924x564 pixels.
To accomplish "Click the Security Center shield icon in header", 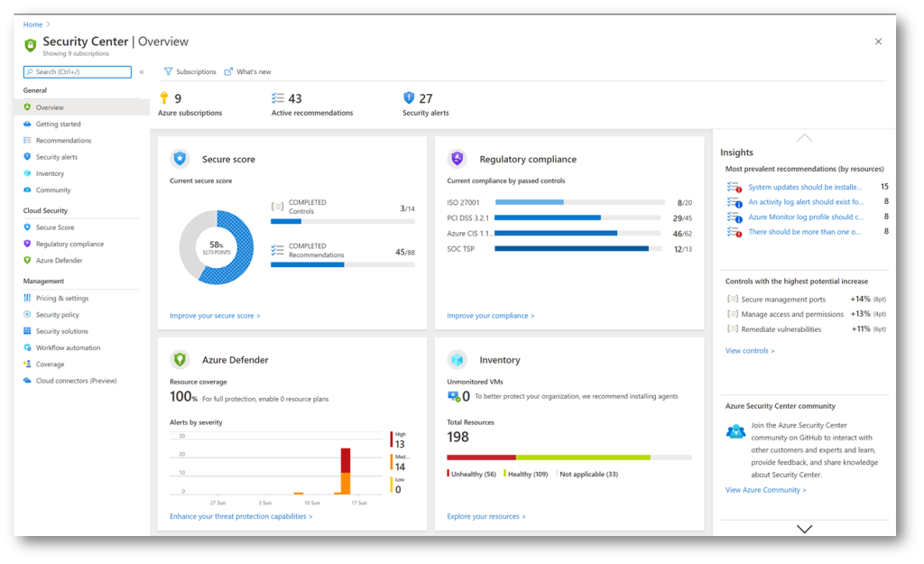I will coord(30,45).
